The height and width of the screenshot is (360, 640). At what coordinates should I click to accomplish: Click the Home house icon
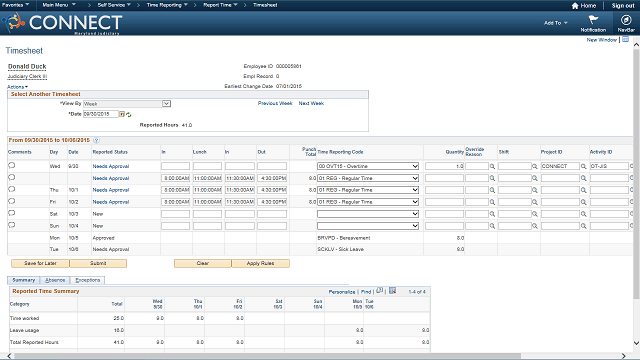575,6
